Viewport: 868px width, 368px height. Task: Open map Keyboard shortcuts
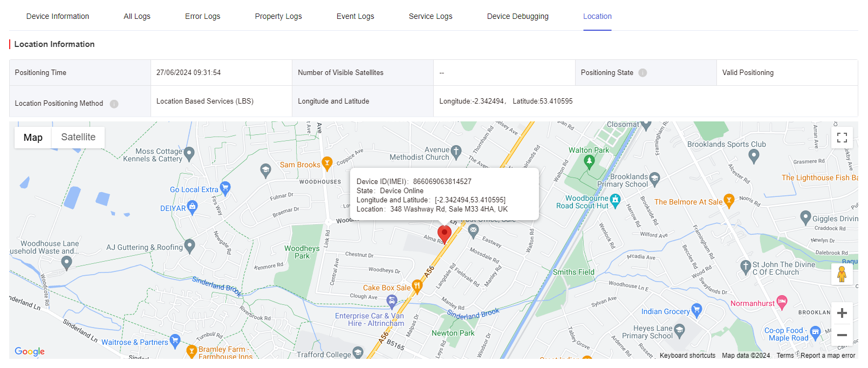click(687, 356)
